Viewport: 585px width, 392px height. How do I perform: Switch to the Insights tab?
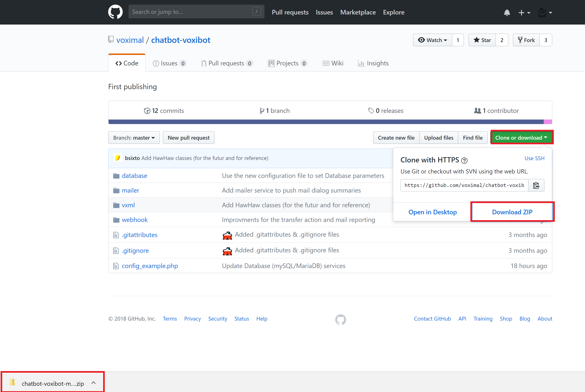click(373, 63)
